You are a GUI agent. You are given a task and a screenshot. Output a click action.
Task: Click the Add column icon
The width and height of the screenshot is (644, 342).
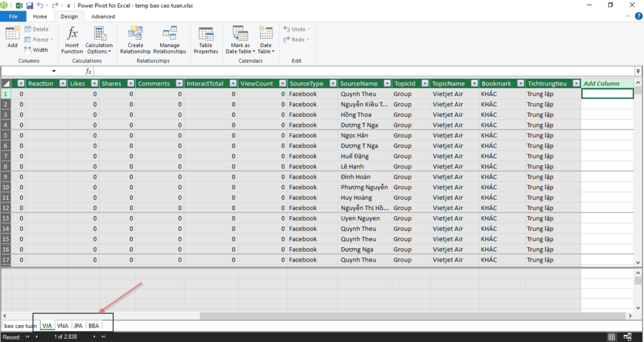pyautogui.click(x=13, y=37)
